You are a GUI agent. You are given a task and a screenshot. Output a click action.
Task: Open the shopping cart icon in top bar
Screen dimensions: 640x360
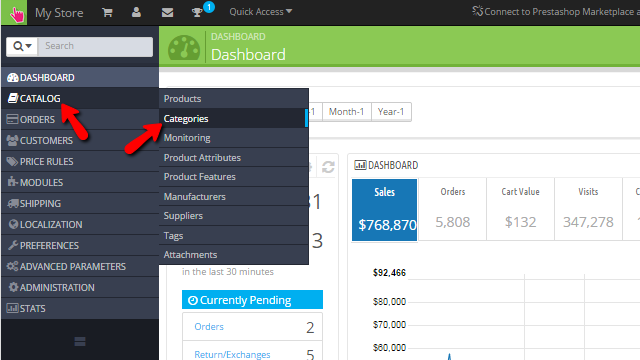click(x=107, y=12)
